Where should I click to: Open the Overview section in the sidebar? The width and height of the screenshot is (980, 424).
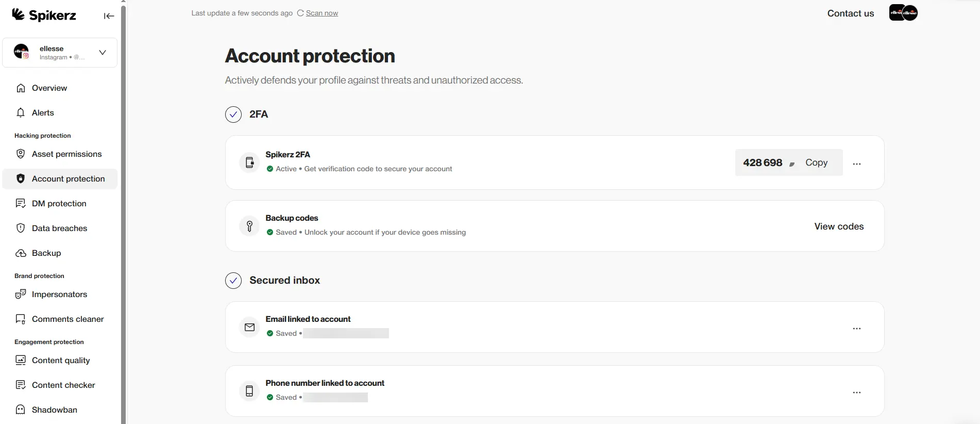click(x=49, y=88)
